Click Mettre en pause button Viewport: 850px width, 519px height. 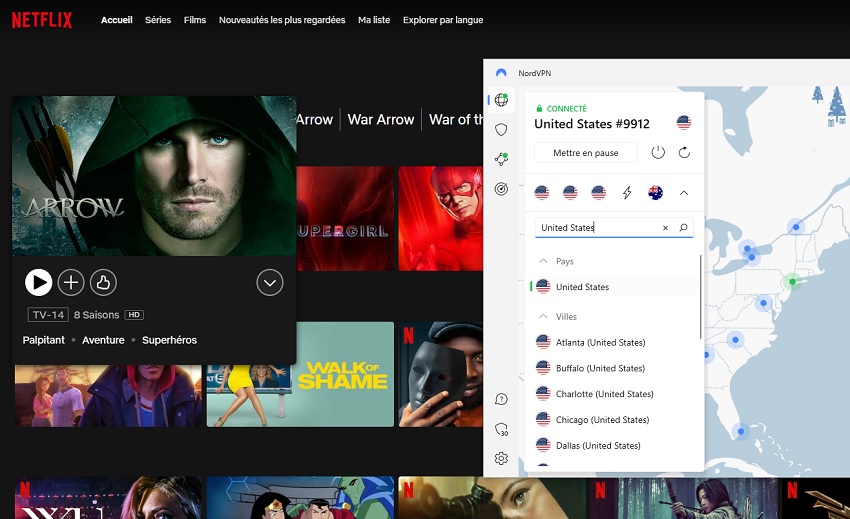pos(585,153)
